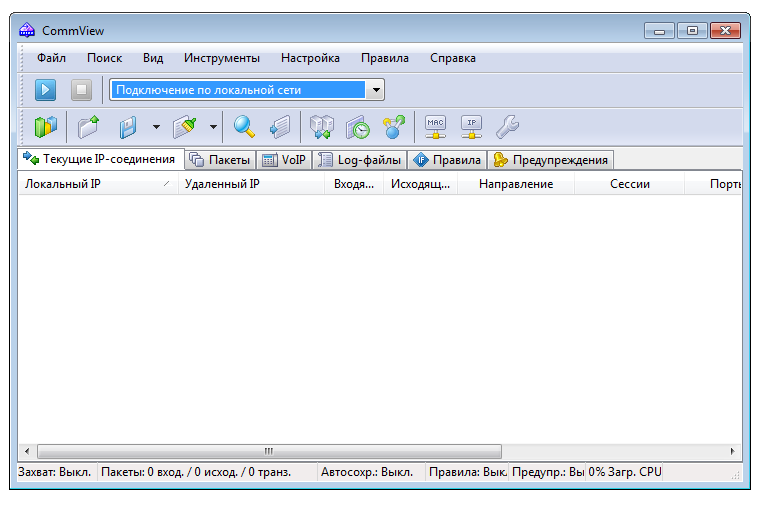Click the green and yellow statistics books icon
The width and height of the screenshot is (776, 508).
(46, 127)
